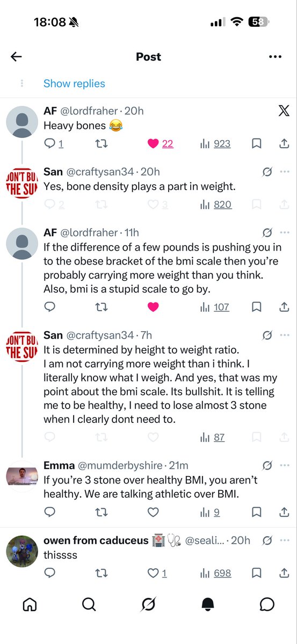Image resolution: width=297 pixels, height=644 pixels.
Task: Open Emma's profile picture thumbnail
Action: [x=21, y=476]
